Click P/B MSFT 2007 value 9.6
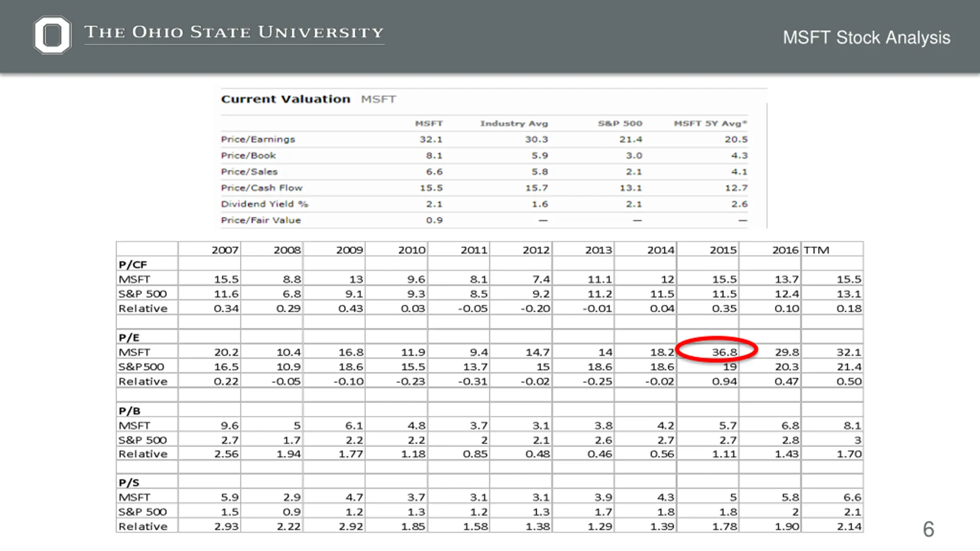 click(230, 425)
